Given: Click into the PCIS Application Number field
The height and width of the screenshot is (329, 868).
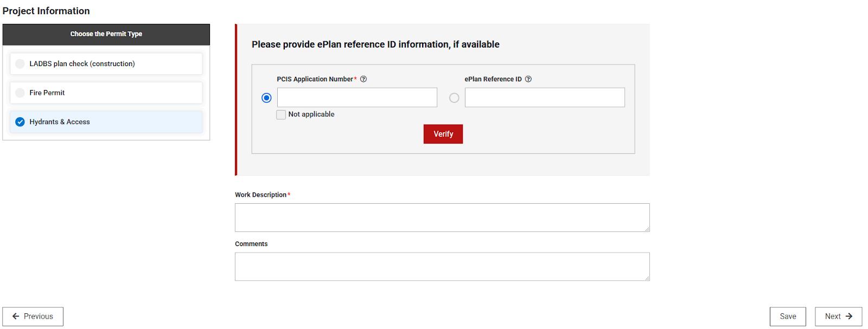Looking at the screenshot, I should (357, 98).
